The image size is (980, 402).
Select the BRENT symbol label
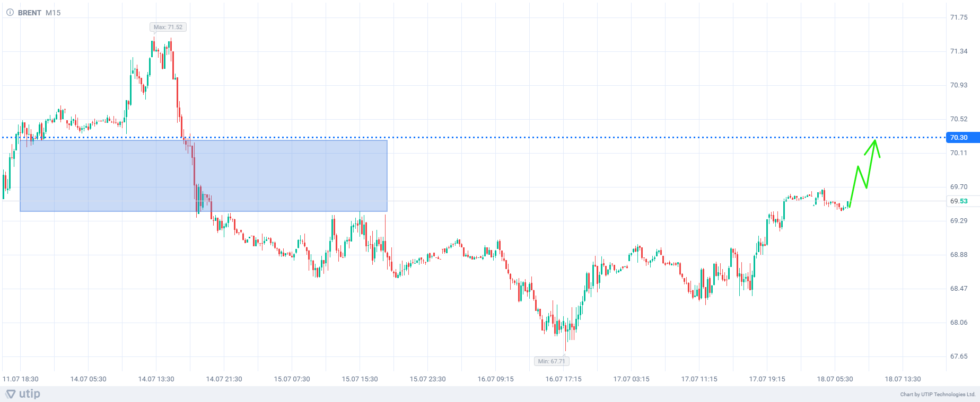30,13
